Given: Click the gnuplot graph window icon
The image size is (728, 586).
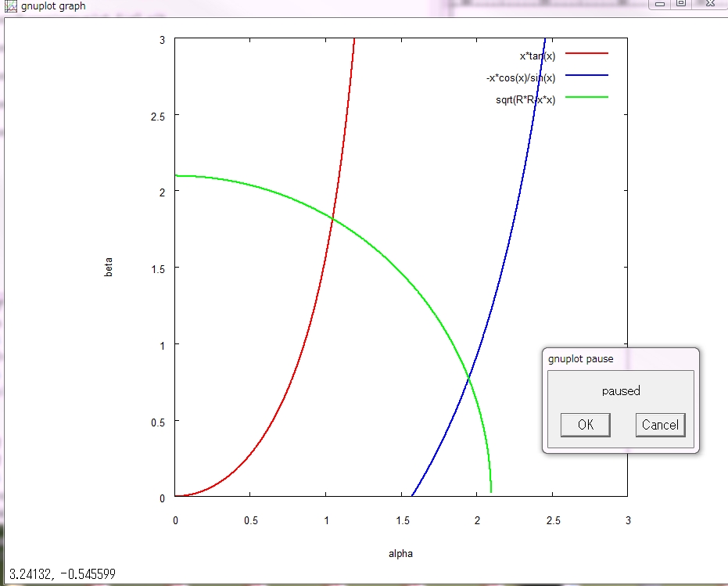Looking at the screenshot, I should click(x=10, y=6).
